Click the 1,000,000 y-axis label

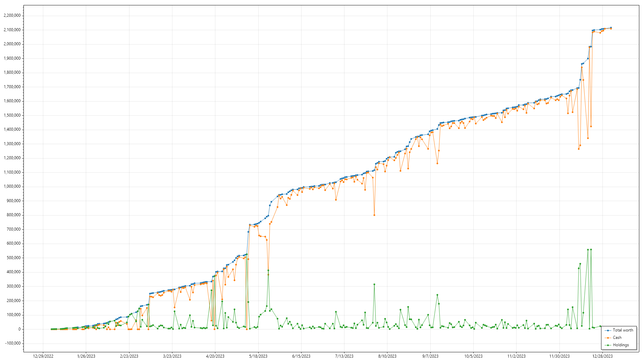pos(12,186)
